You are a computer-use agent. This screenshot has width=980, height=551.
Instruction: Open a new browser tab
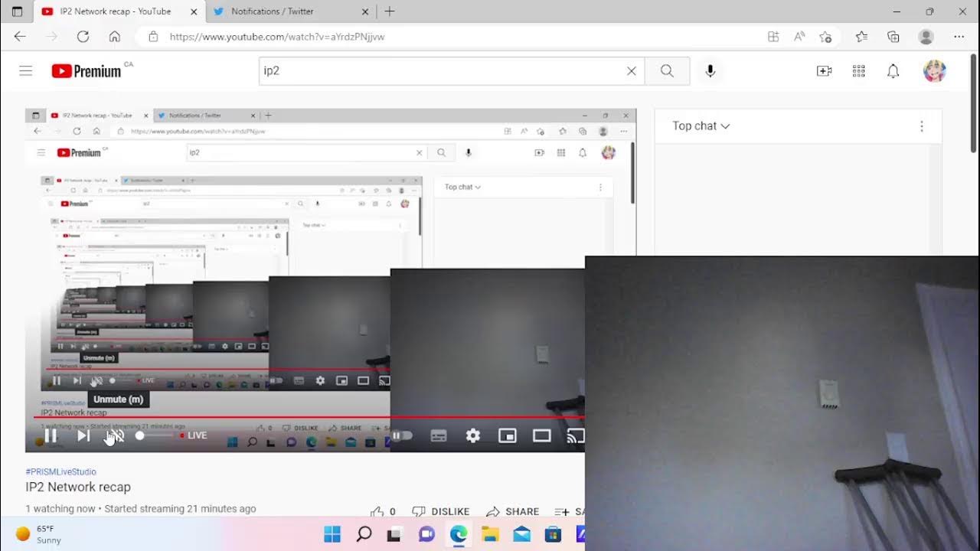tap(390, 11)
